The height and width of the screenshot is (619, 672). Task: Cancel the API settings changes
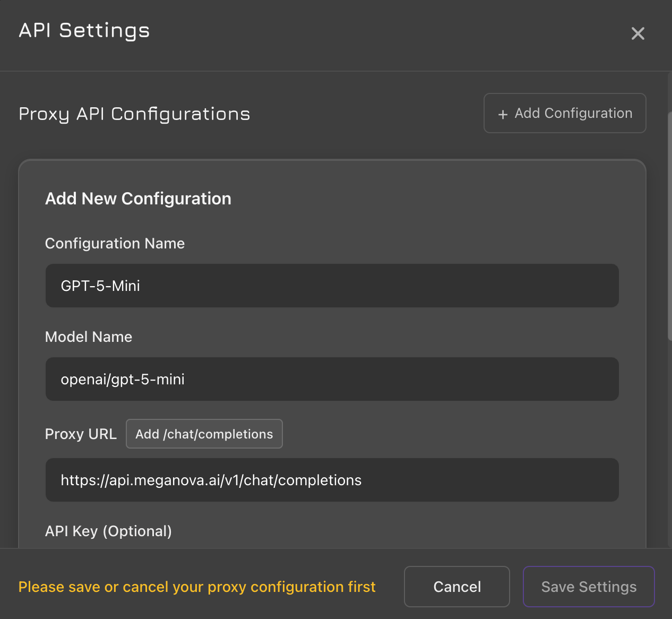pyautogui.click(x=456, y=587)
